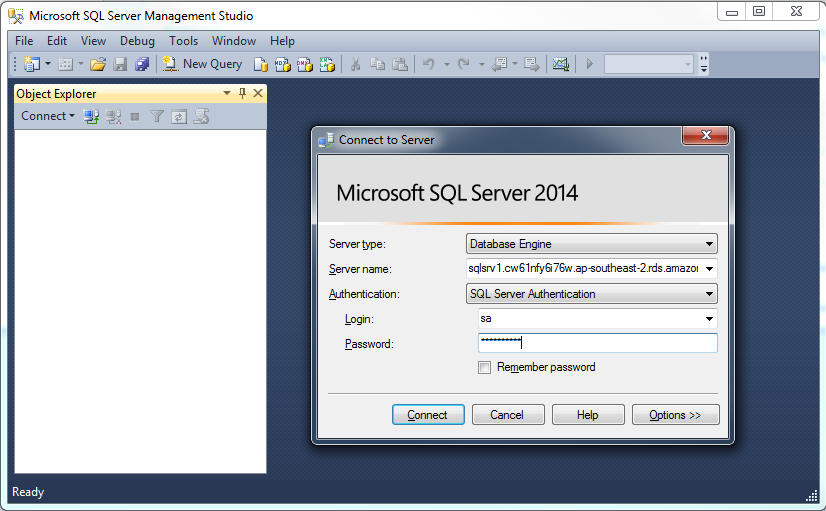Image resolution: width=826 pixels, height=511 pixels.
Task: Click the Analysis Services DMX Query icon
Action: [305, 64]
